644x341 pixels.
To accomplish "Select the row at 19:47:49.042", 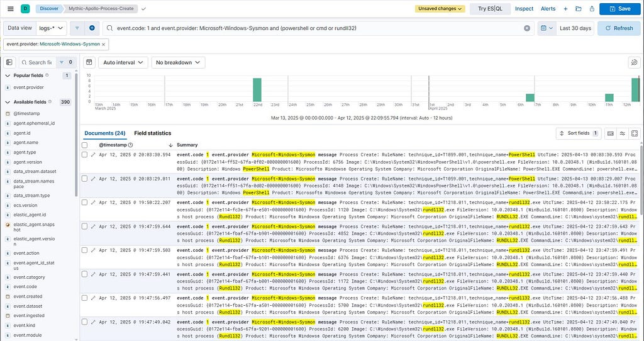I will coord(85,321).
